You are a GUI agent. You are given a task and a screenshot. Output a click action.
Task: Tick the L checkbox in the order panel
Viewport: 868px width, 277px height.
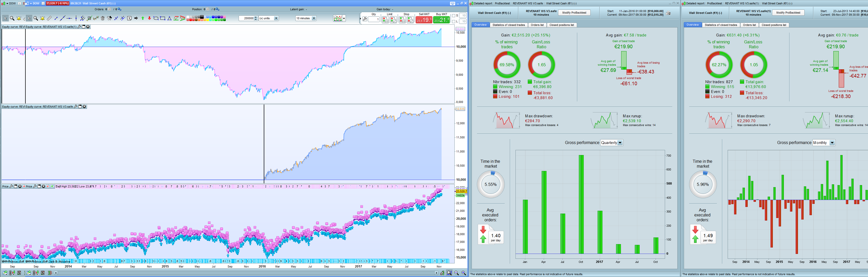tap(454, 22)
